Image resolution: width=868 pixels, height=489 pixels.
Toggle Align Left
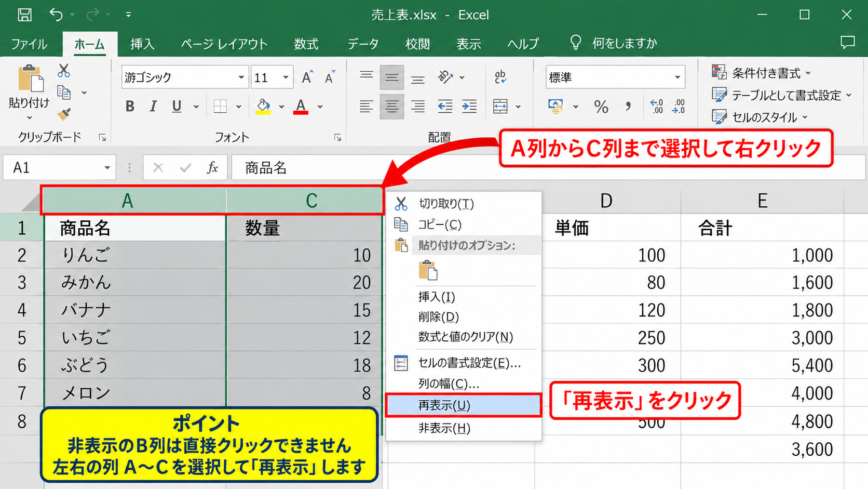click(367, 107)
